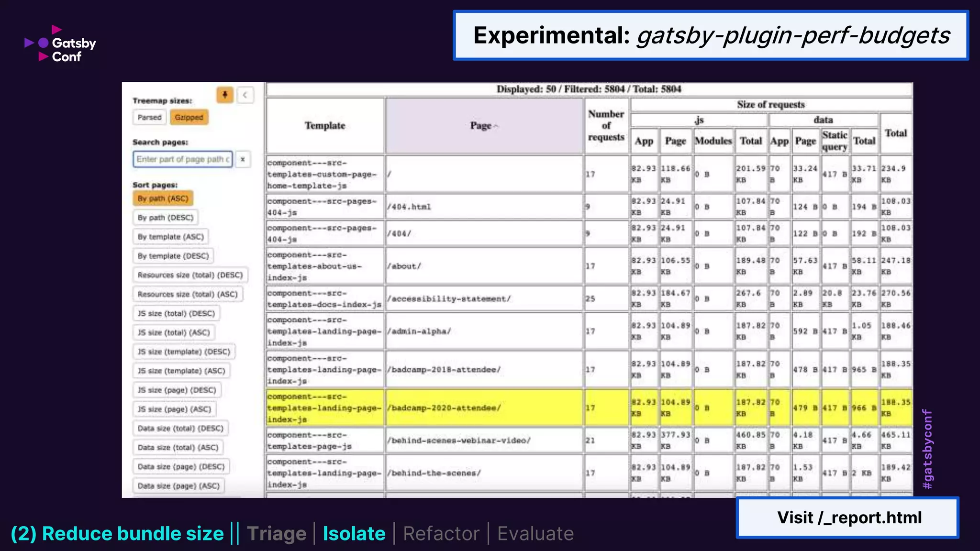Viewport: 980px width, 551px height.
Task: Sort pages By path (DESC)
Action: 166,218
